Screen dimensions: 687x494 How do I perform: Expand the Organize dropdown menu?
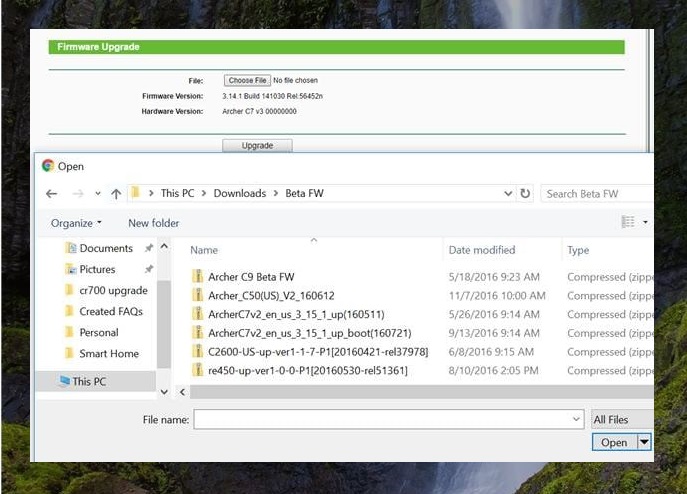76,223
